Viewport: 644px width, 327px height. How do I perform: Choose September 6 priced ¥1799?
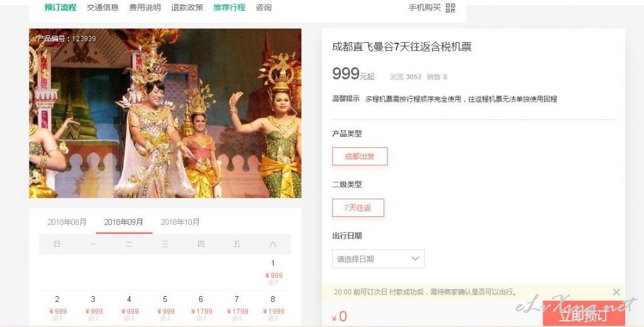point(201,308)
